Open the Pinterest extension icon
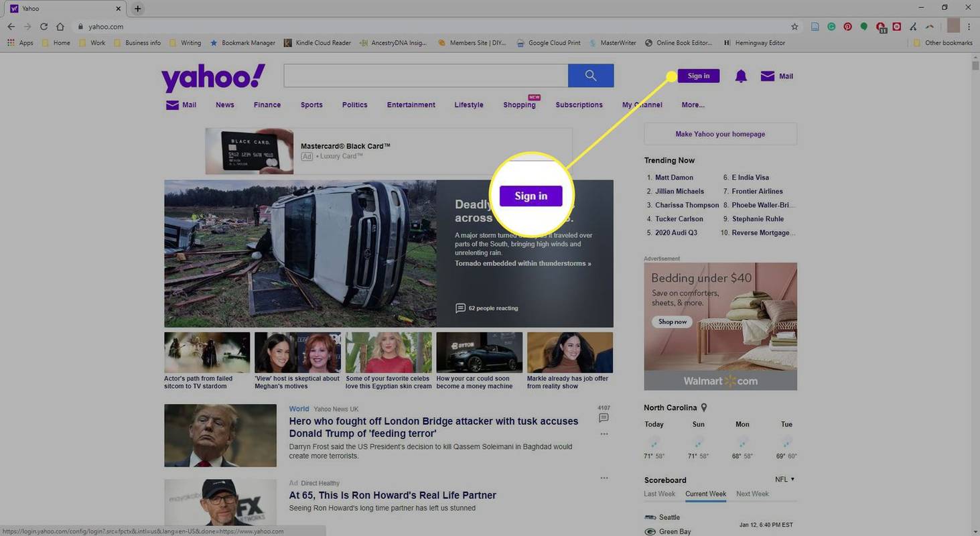The width and height of the screenshot is (980, 536). [x=847, y=27]
